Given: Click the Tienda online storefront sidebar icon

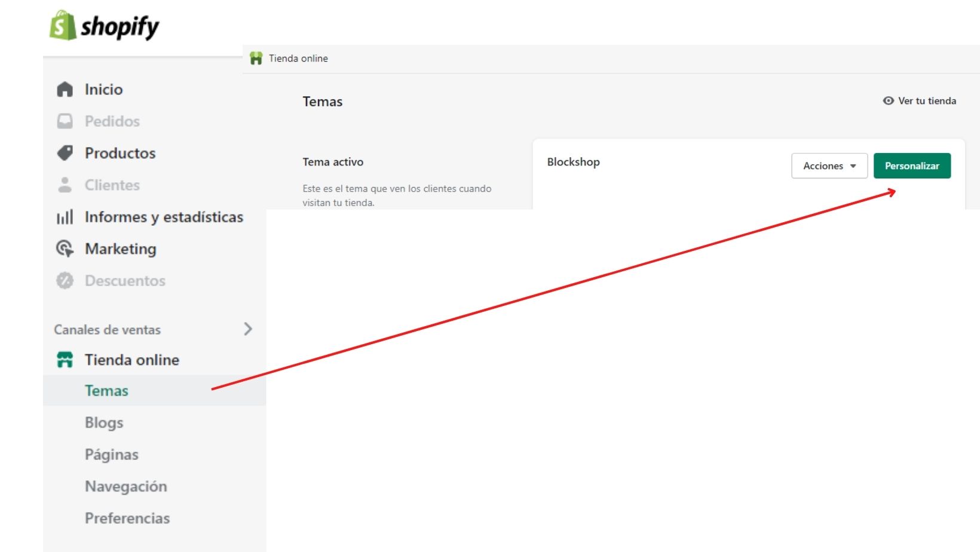Looking at the screenshot, I should (65, 360).
